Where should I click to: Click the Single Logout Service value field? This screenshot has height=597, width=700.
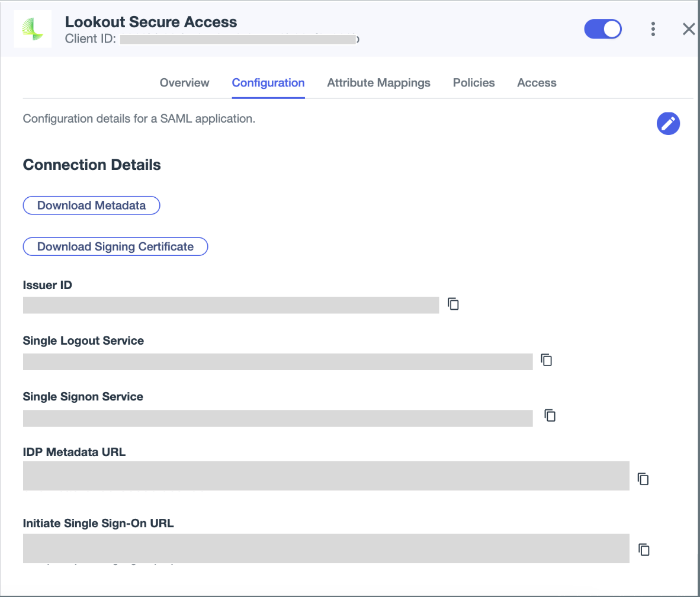pos(278,362)
